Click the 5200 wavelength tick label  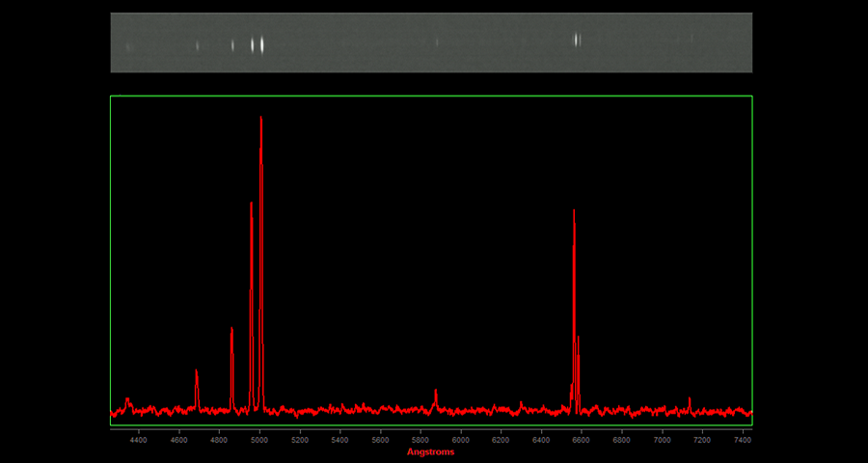pos(299,440)
